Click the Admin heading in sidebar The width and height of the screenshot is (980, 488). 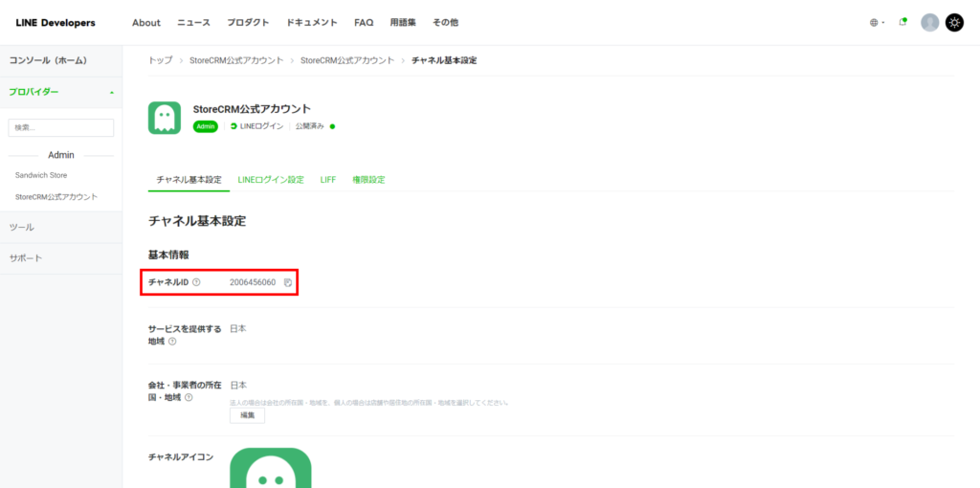[x=61, y=155]
